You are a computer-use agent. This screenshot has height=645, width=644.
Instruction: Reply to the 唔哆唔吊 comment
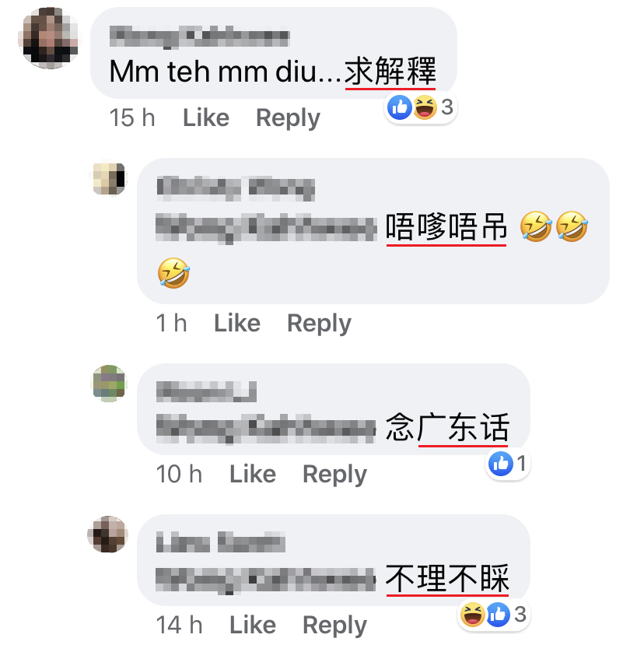(319, 324)
